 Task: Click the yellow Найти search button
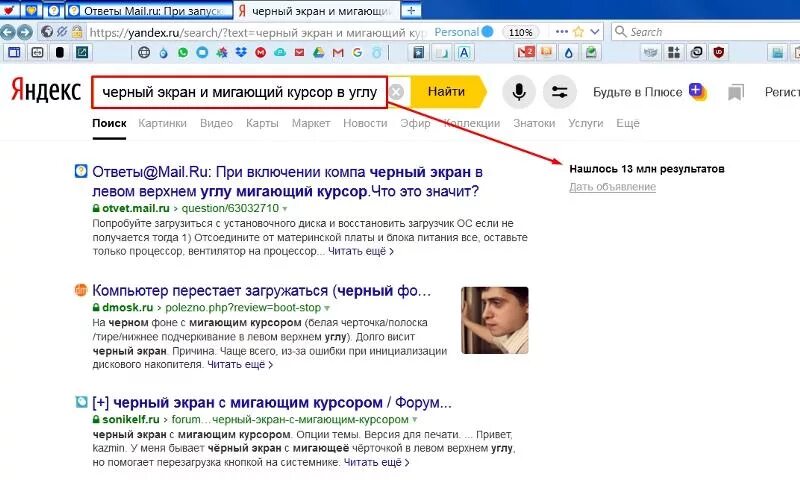click(448, 92)
